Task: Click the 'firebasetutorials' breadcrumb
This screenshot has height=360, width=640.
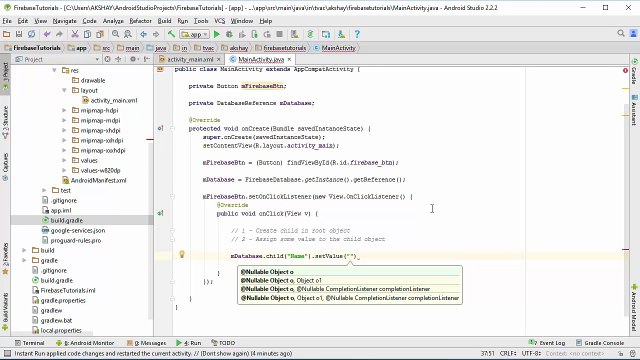Action: 281,48
